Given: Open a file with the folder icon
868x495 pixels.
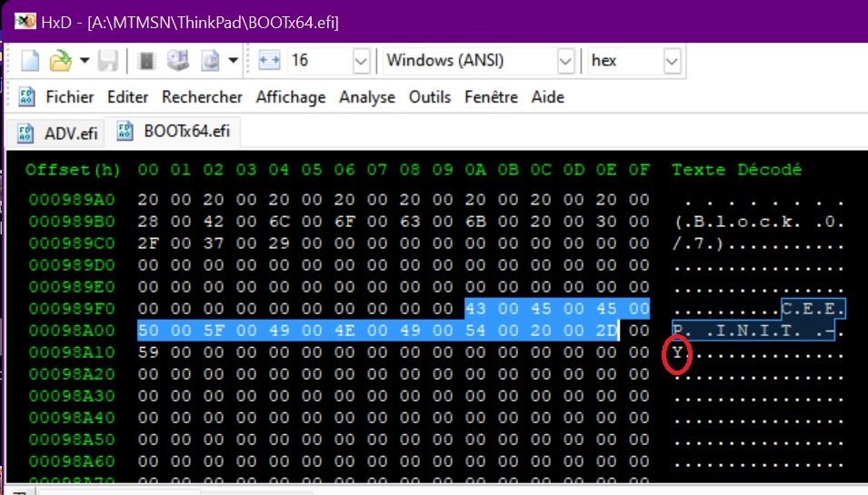Looking at the screenshot, I should tap(60, 60).
